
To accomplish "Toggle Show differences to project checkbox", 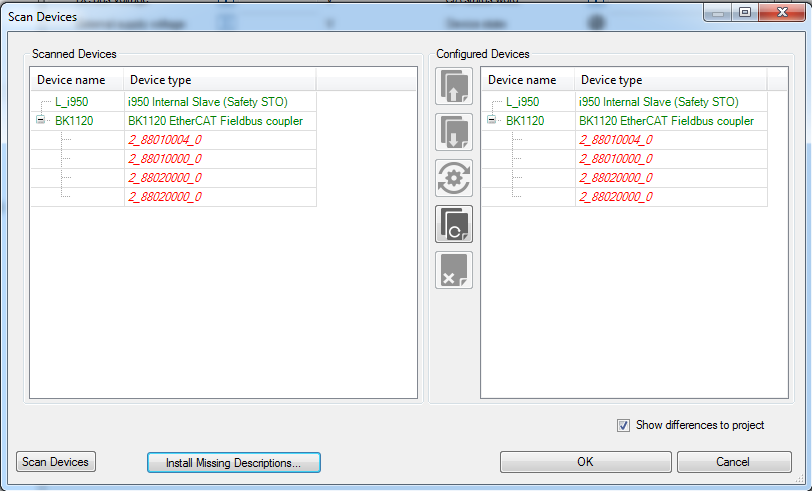I will [624, 425].
